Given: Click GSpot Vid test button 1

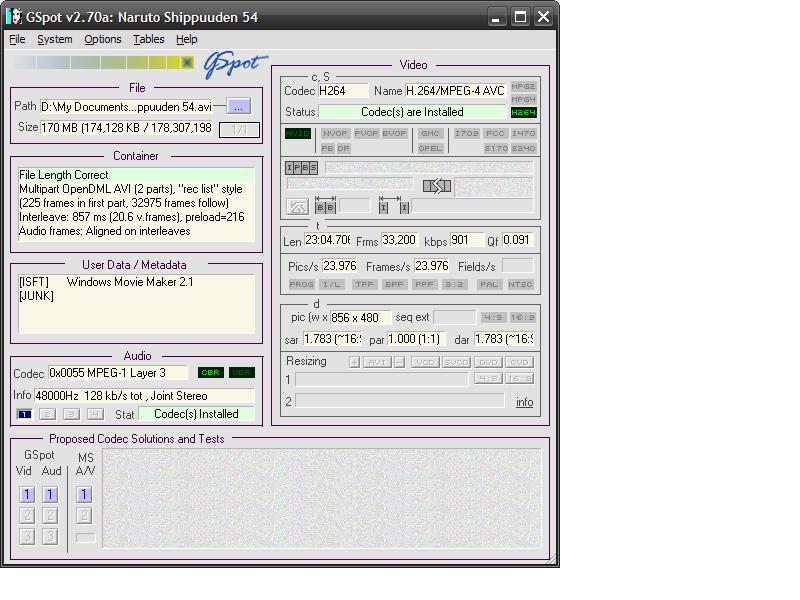Looking at the screenshot, I should click(27, 494).
